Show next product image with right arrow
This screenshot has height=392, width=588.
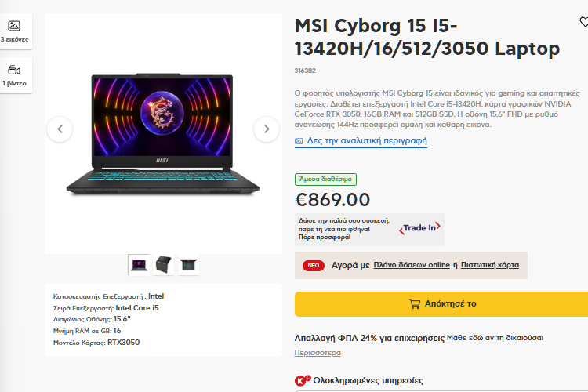tap(267, 129)
